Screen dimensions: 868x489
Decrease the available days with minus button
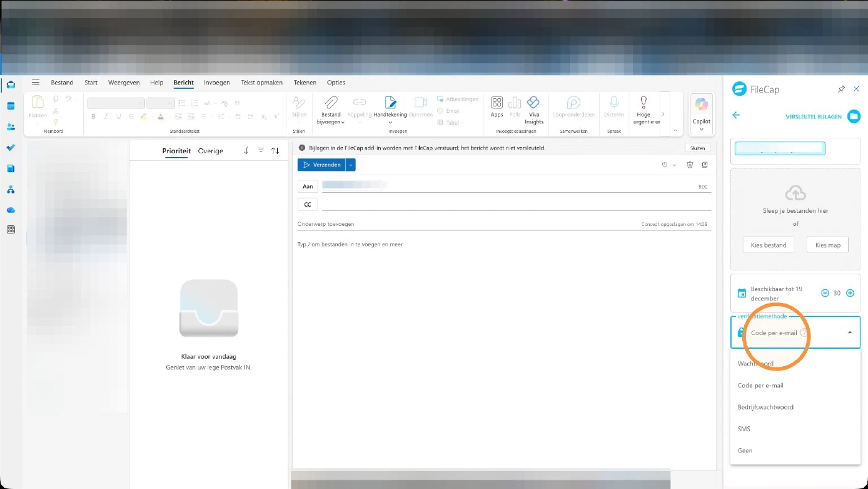point(825,293)
